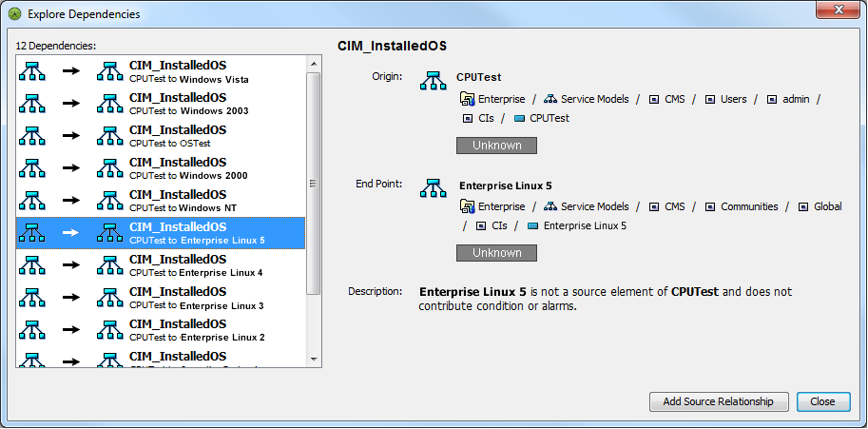Click source element icon in Windows Vista row
The height and width of the screenshot is (429, 868).
(31, 70)
